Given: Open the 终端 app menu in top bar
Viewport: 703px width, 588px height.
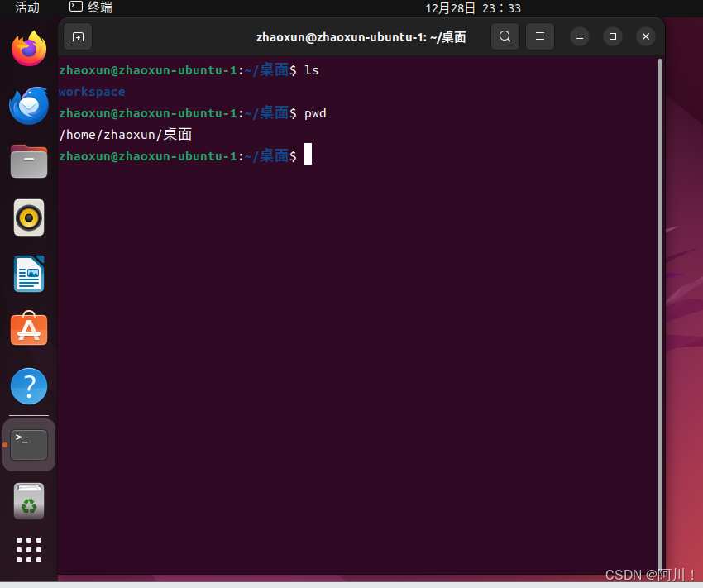Looking at the screenshot, I should [91, 7].
